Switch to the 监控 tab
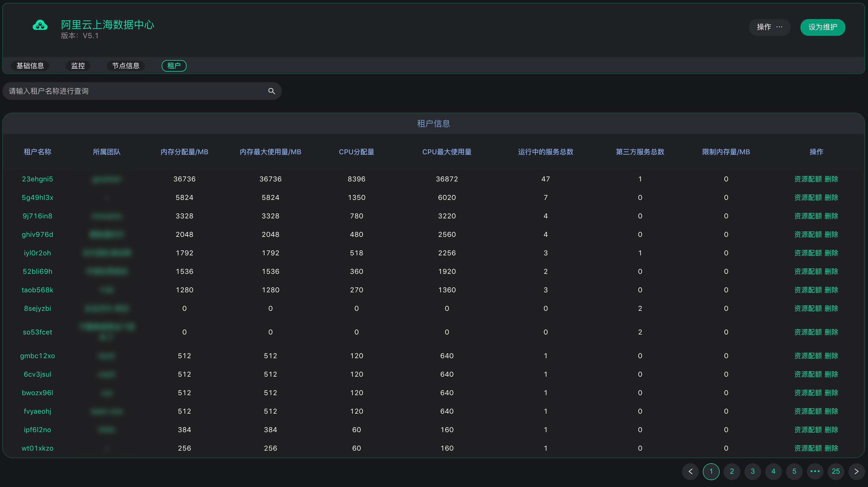Viewport: 868px width, 487px height. [78, 66]
